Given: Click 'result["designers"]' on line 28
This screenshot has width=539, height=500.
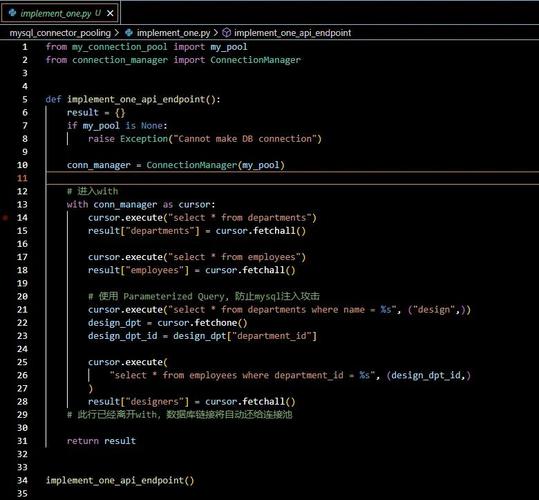Looking at the screenshot, I should [x=138, y=401].
